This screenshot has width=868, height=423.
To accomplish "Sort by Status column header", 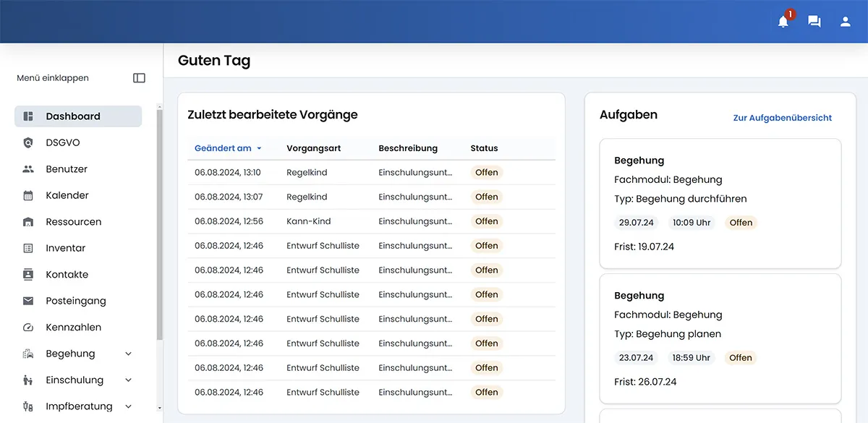I will click(484, 148).
